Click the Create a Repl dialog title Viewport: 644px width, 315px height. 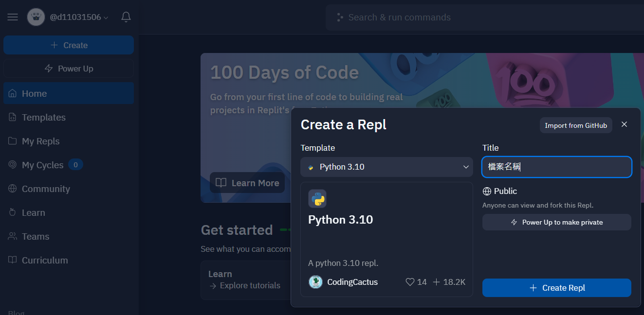pos(344,124)
